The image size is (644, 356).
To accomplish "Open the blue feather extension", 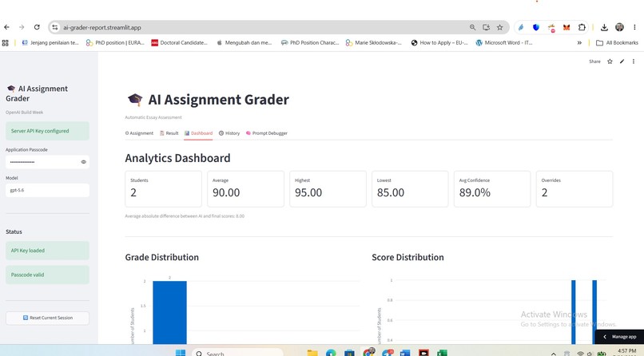I will tap(521, 27).
